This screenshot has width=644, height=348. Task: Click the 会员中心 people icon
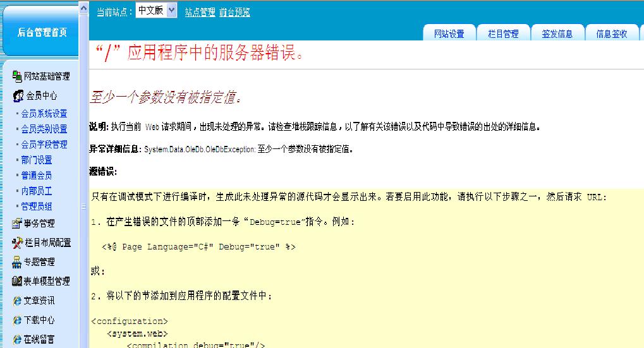point(18,96)
